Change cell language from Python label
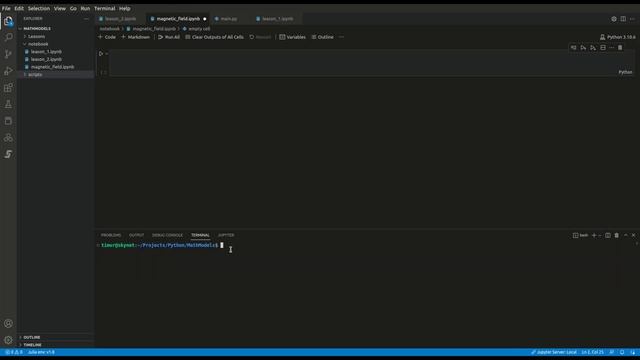The width and height of the screenshot is (640, 360). point(625,72)
